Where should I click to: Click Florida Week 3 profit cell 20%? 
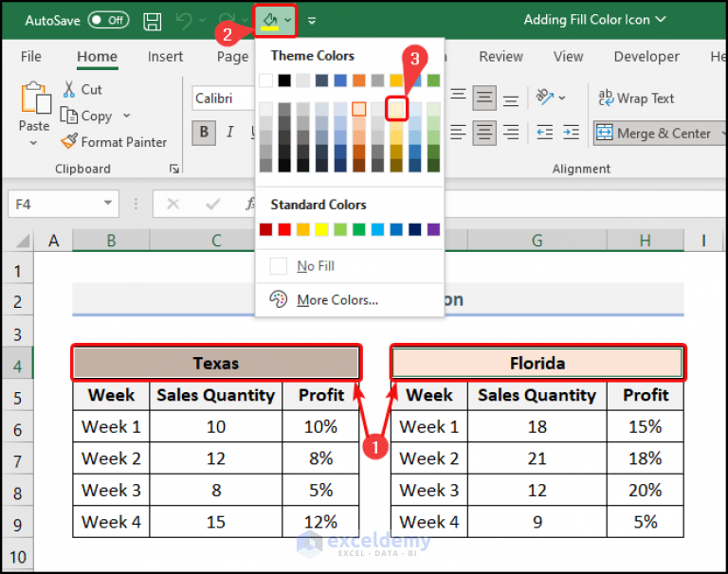[x=646, y=490]
